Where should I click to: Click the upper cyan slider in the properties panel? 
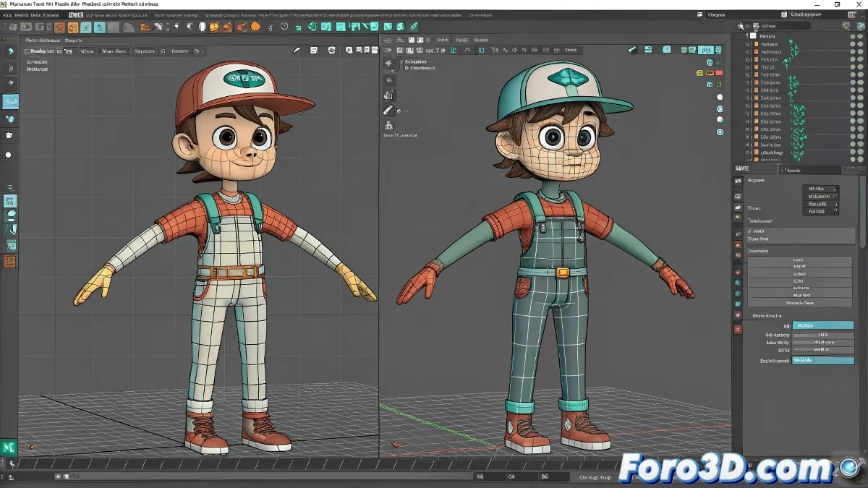tap(823, 326)
